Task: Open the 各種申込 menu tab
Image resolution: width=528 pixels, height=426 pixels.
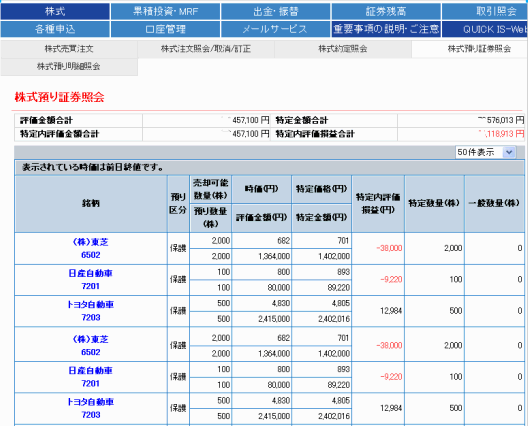Action: pos(55,29)
